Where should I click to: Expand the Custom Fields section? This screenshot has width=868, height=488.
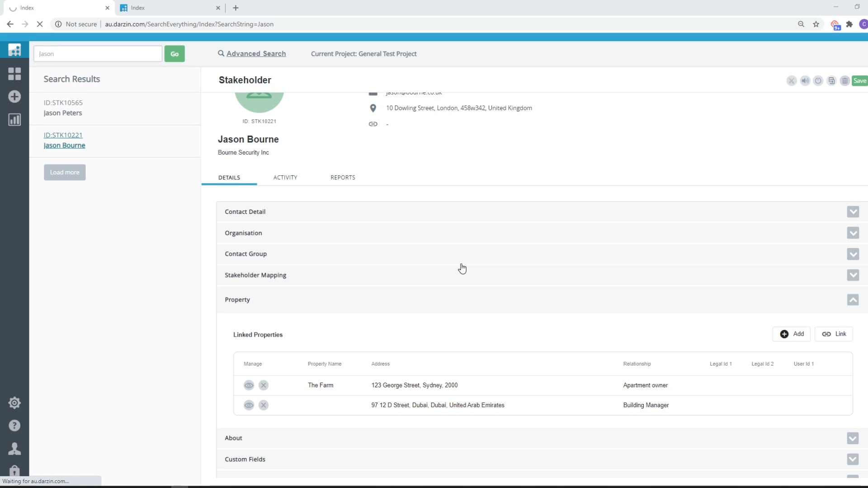point(853,460)
